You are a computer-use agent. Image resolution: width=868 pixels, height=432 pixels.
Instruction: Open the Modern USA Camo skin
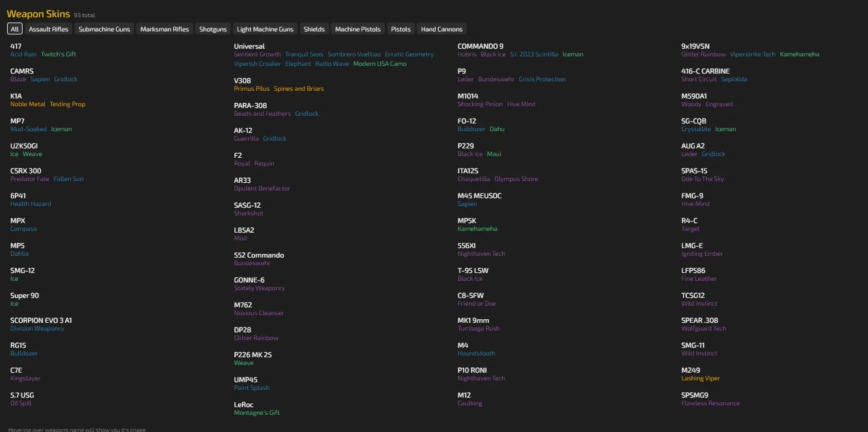pos(379,63)
